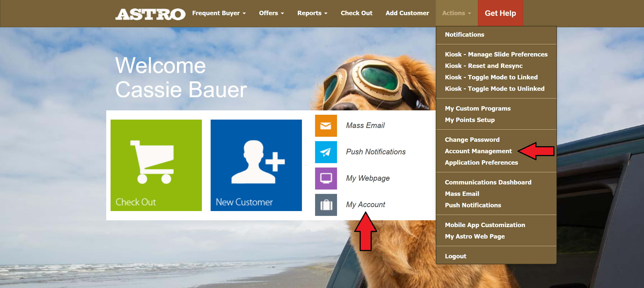Screen dimensions: 644x288
Task: Click the purple My Webpage monitor icon
Action: coord(325,178)
